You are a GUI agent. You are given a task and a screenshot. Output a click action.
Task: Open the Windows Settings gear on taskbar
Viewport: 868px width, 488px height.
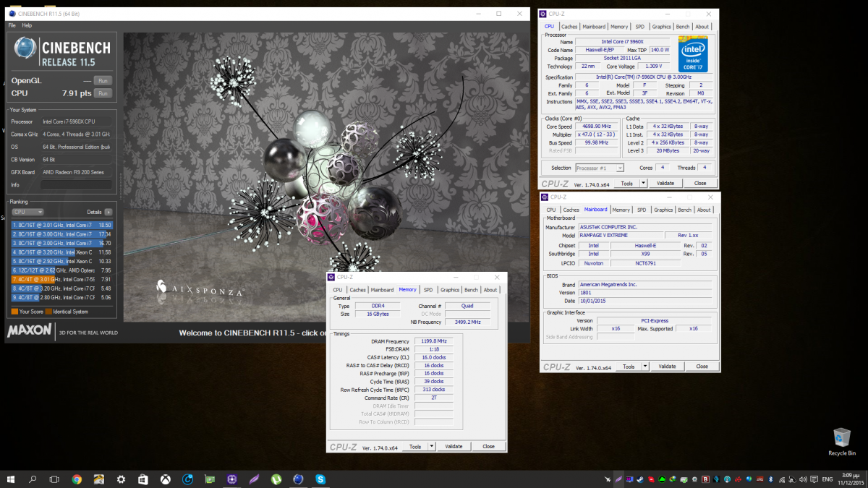coord(121,479)
